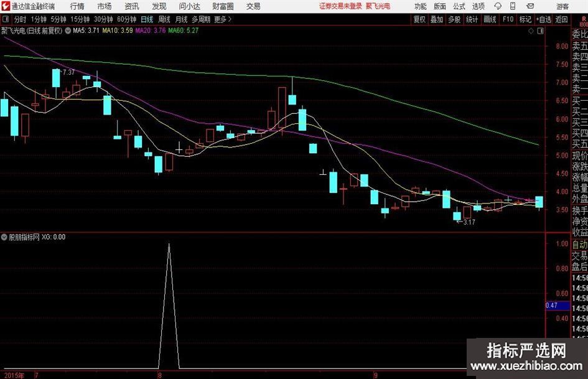The height and width of the screenshot is (379, 588).
Task: Click the 2015年 label on time axis
Action: click(x=14, y=375)
